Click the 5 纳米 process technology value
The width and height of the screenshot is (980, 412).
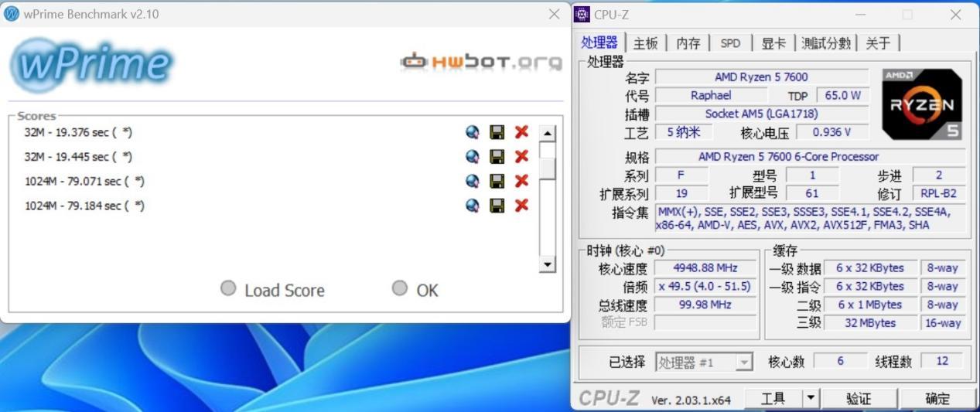click(683, 132)
